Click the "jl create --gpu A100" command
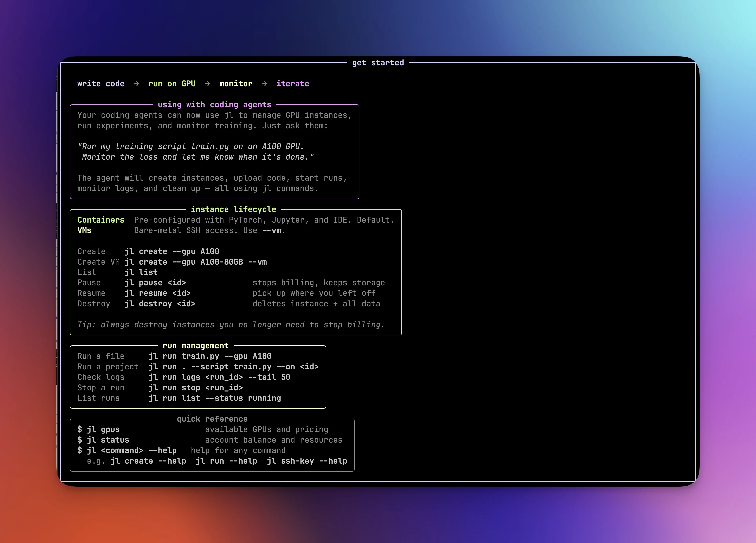The image size is (756, 543). (172, 251)
